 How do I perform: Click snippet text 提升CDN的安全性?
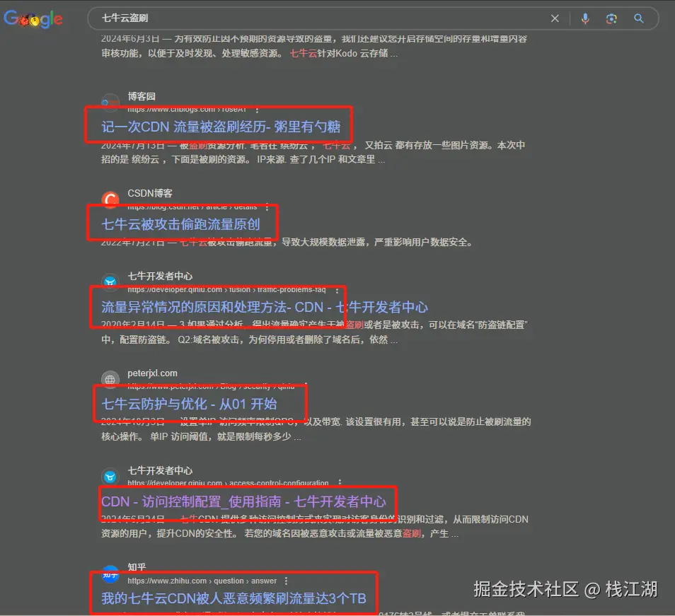click(x=197, y=533)
